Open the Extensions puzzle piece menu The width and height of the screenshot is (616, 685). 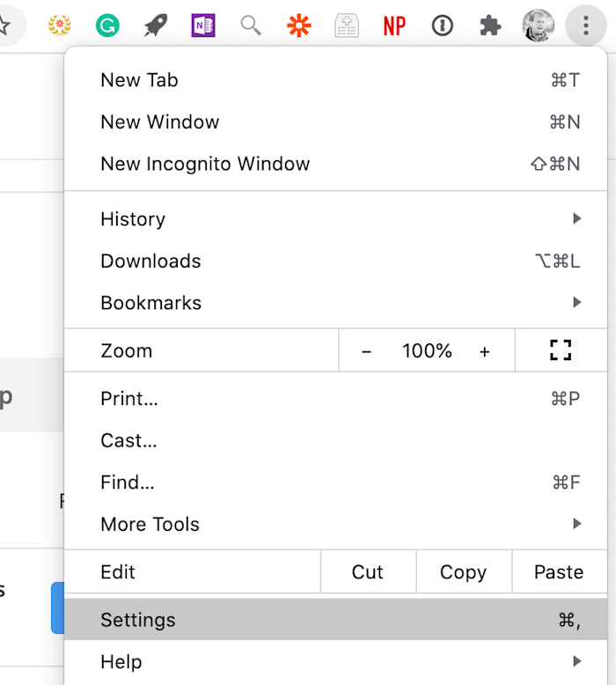[490, 26]
